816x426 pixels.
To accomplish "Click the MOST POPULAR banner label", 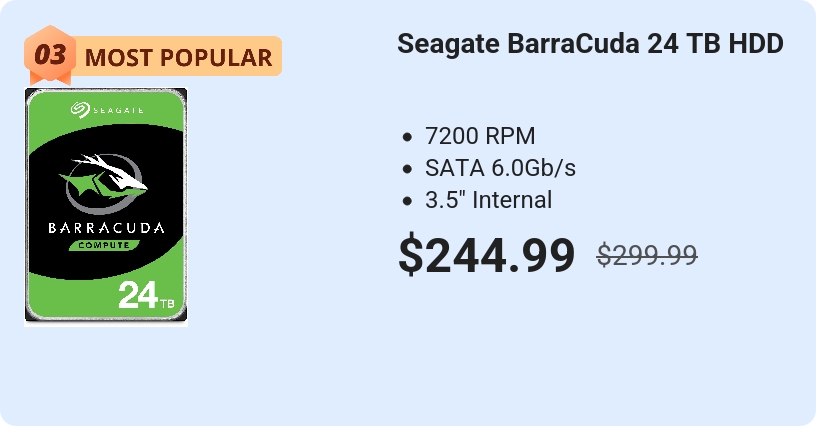I will tap(178, 57).
